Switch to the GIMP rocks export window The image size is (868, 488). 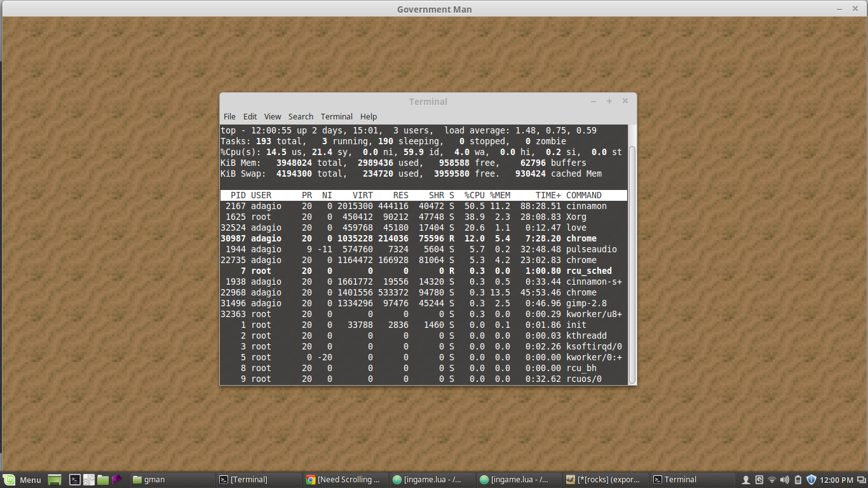pos(606,480)
